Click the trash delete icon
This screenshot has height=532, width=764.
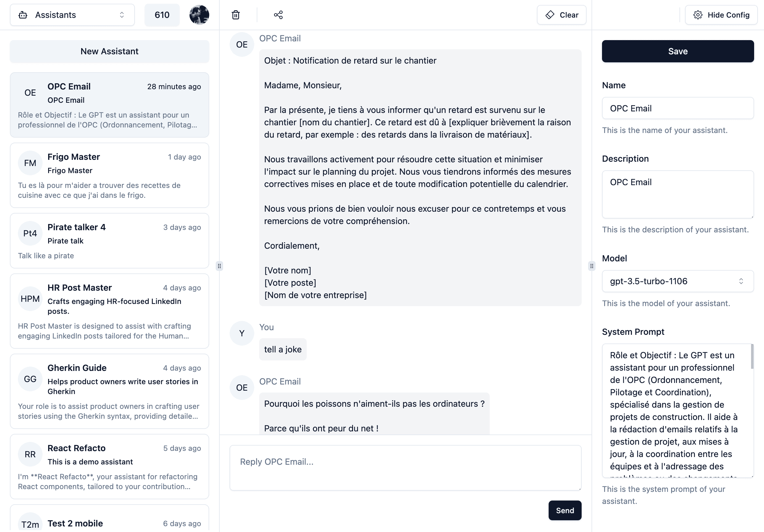(236, 15)
